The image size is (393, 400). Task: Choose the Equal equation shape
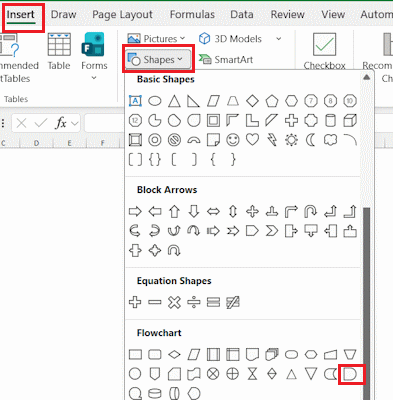point(213,302)
